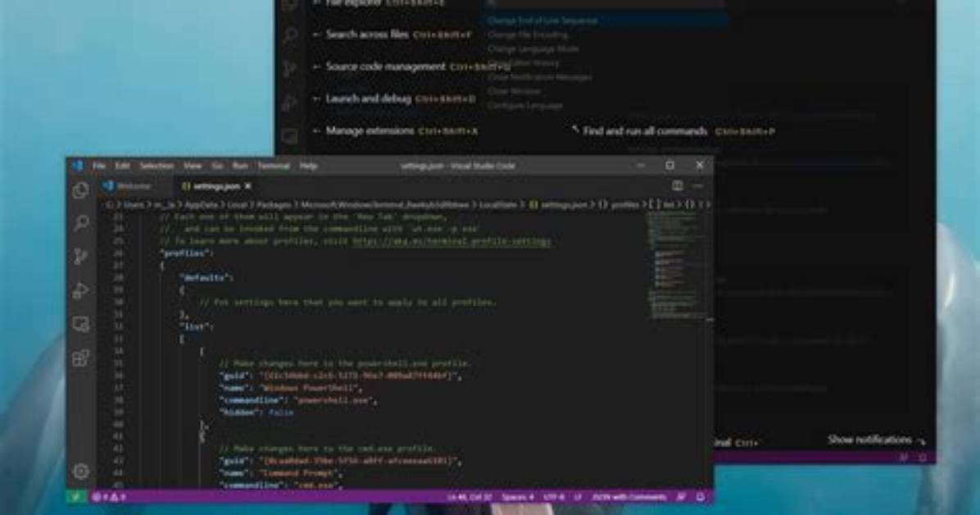The width and height of the screenshot is (980, 515).
Task: Click Show notifications hint in back window
Action: (x=869, y=440)
